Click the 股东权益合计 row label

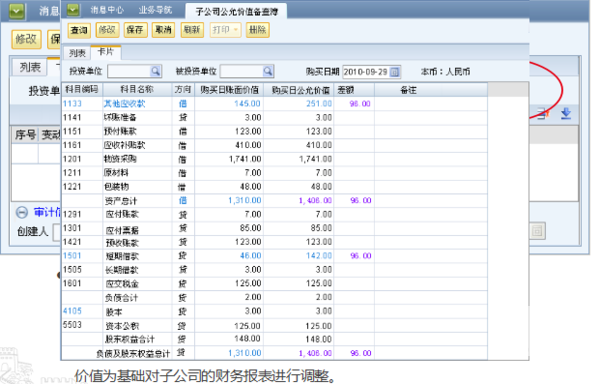130,339
